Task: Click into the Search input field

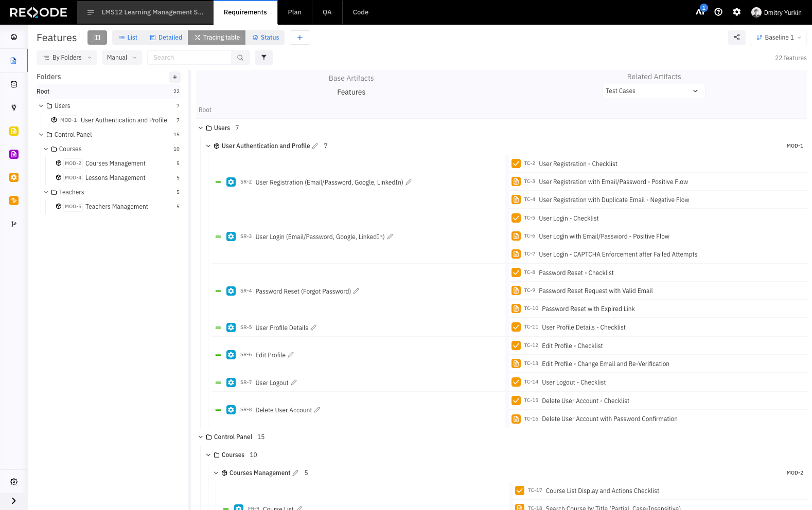Action: pyautogui.click(x=189, y=58)
